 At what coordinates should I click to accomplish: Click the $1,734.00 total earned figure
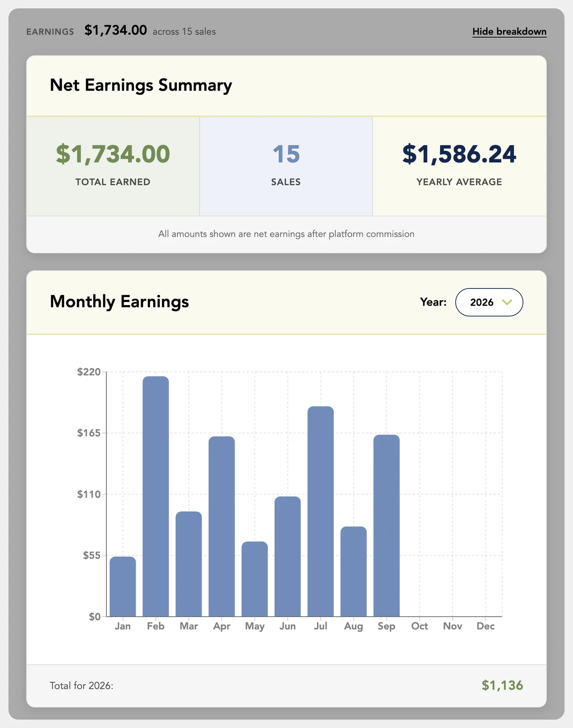click(113, 154)
